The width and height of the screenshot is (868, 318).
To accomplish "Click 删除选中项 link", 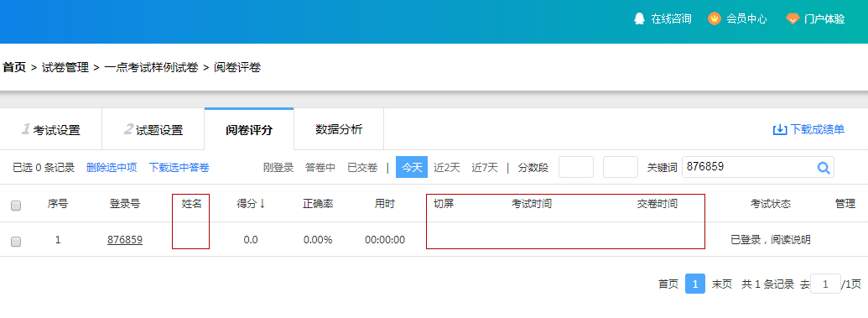I will 112,167.
